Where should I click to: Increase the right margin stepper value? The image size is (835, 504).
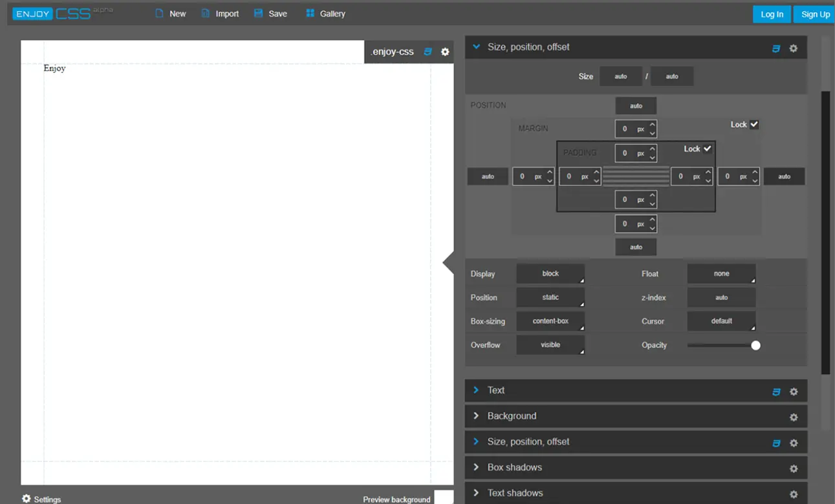(755, 172)
